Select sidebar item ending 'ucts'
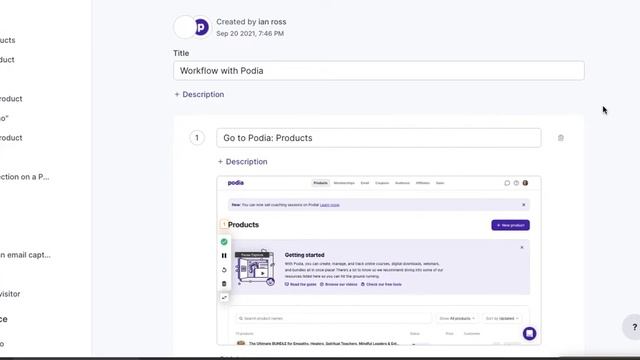Viewport: 640px width, 360px height. [x=8, y=40]
